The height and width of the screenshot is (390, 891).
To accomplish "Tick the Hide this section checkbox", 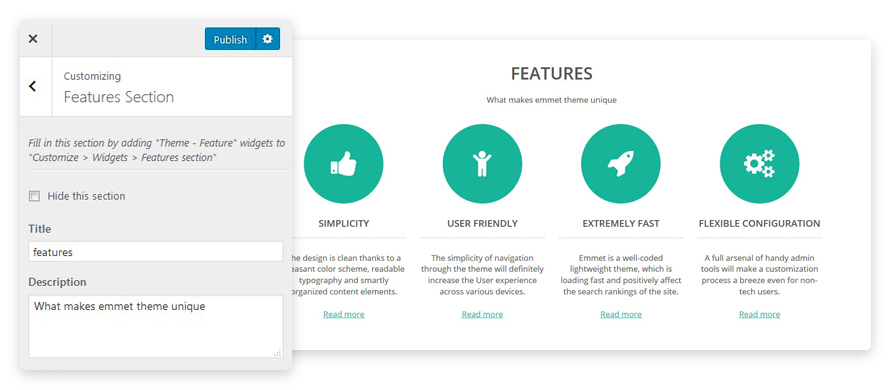I will [35, 196].
